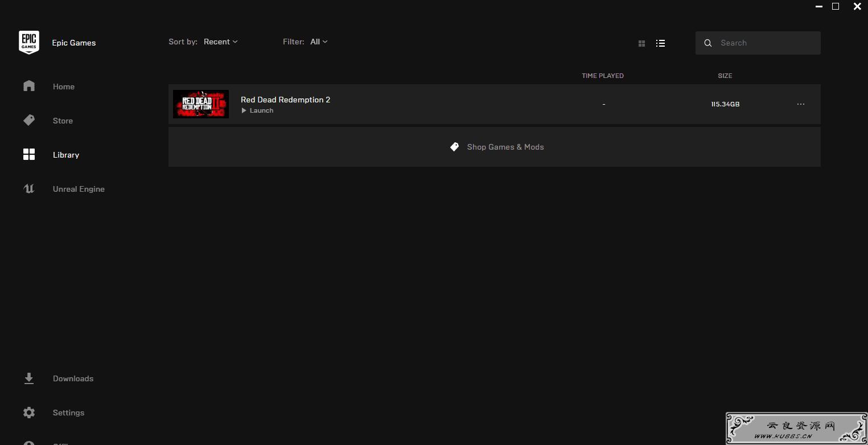Click the Downloads arrow icon

tap(29, 378)
